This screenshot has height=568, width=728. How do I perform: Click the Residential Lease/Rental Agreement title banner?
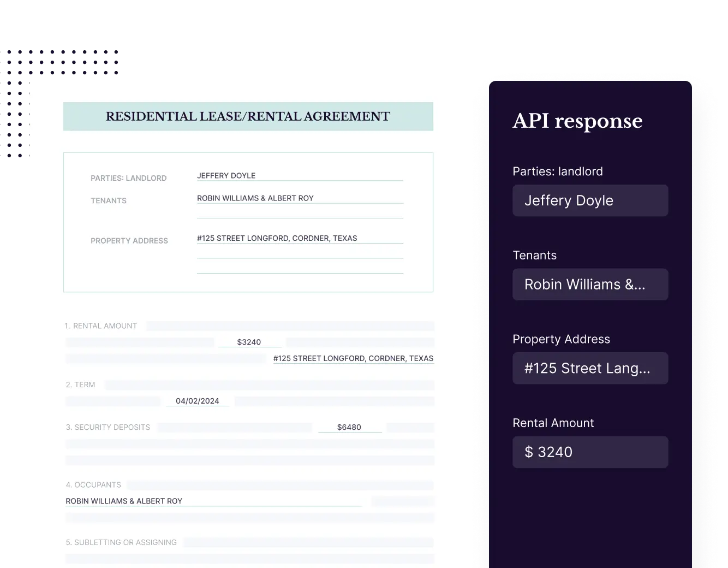click(x=248, y=116)
